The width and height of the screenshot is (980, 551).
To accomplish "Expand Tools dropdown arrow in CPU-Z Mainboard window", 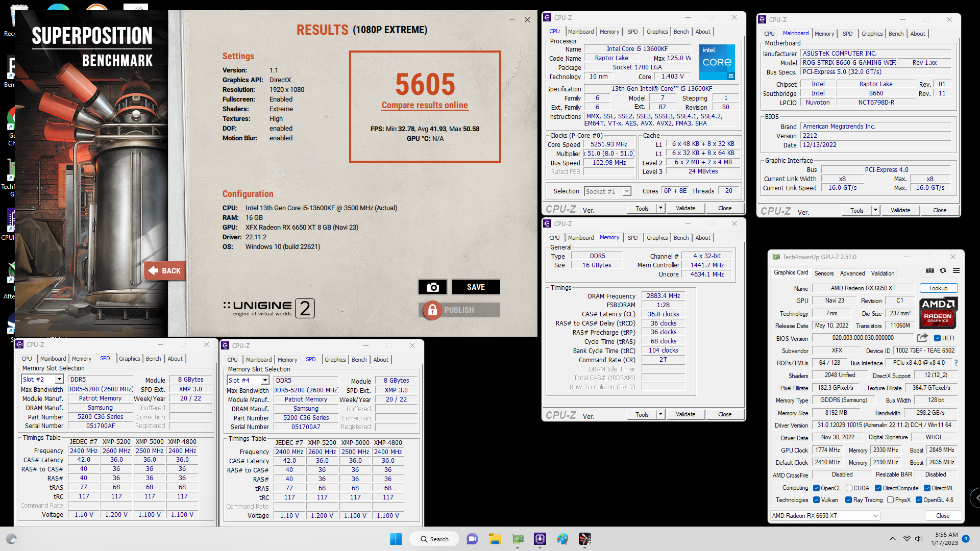I will click(x=875, y=210).
